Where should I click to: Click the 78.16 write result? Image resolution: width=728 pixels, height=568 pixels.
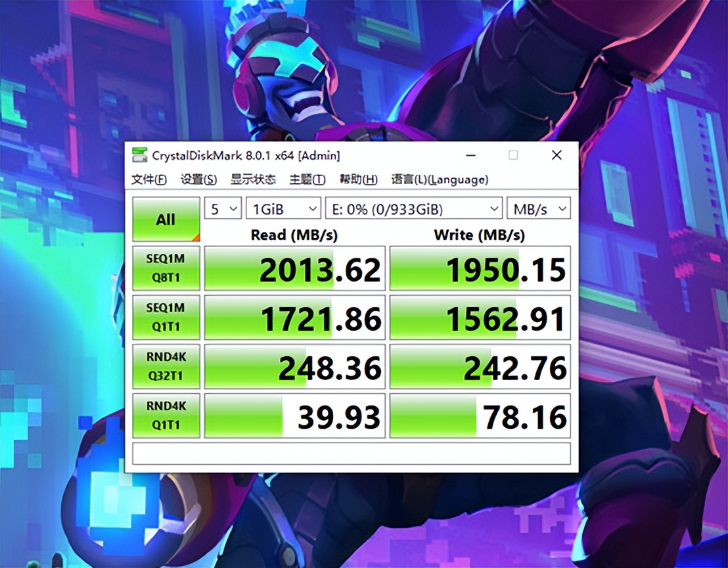(480, 416)
